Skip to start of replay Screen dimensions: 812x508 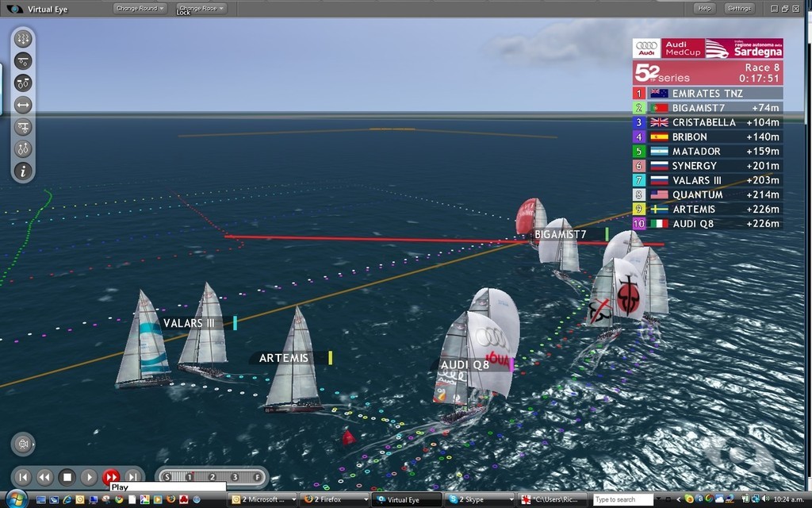coord(23,477)
